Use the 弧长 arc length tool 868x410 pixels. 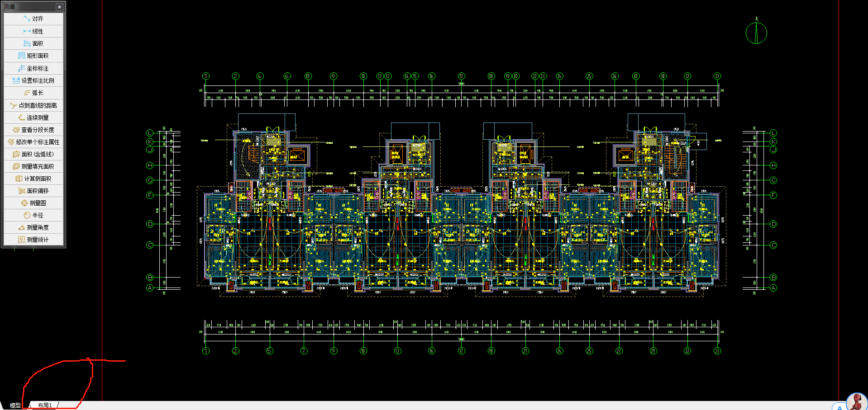33,93
